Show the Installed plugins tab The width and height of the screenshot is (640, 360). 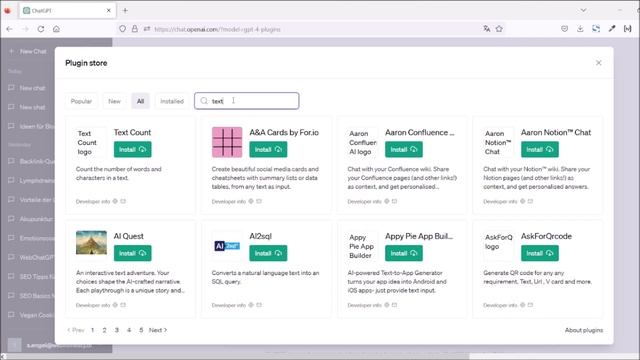(172, 101)
